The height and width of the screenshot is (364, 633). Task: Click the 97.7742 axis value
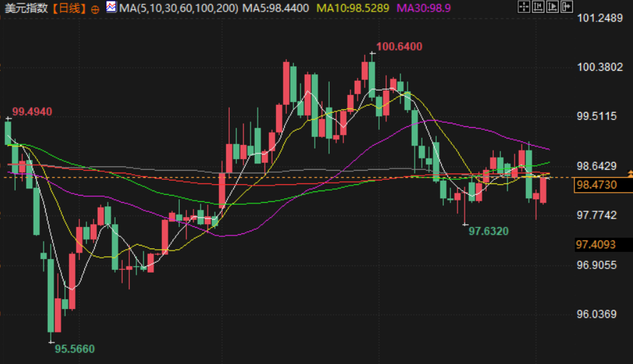point(597,215)
